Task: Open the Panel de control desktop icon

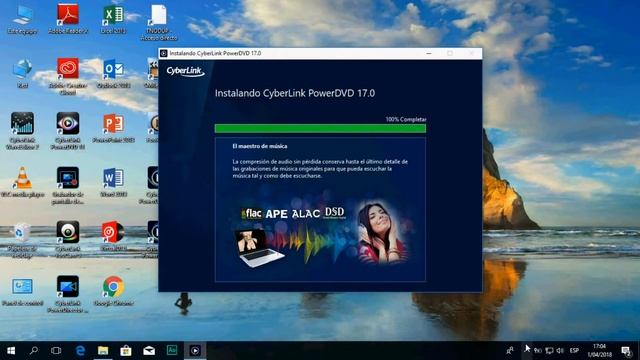Action: click(x=22, y=291)
